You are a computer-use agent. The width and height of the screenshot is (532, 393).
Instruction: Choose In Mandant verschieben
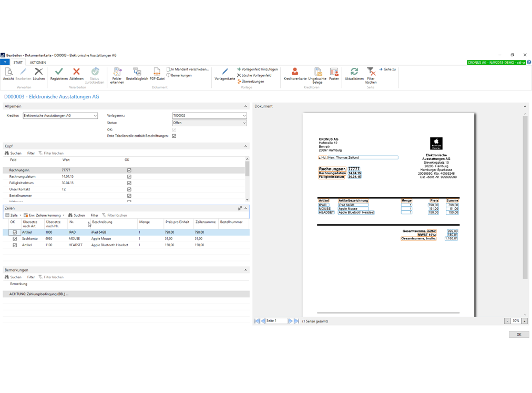click(x=188, y=69)
